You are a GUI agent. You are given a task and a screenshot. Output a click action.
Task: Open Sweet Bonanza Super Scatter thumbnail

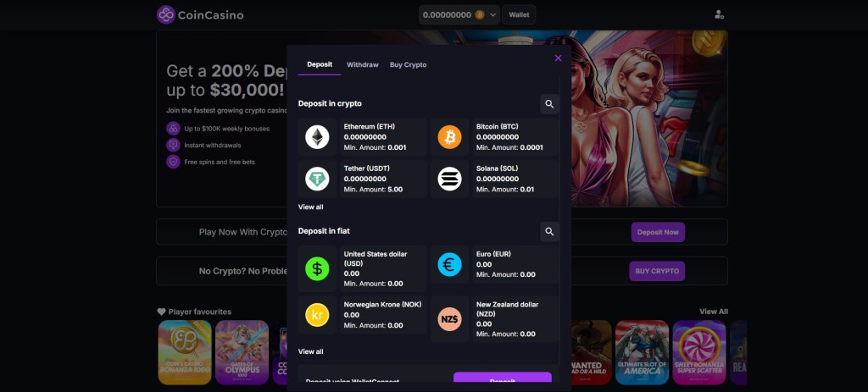coord(699,352)
